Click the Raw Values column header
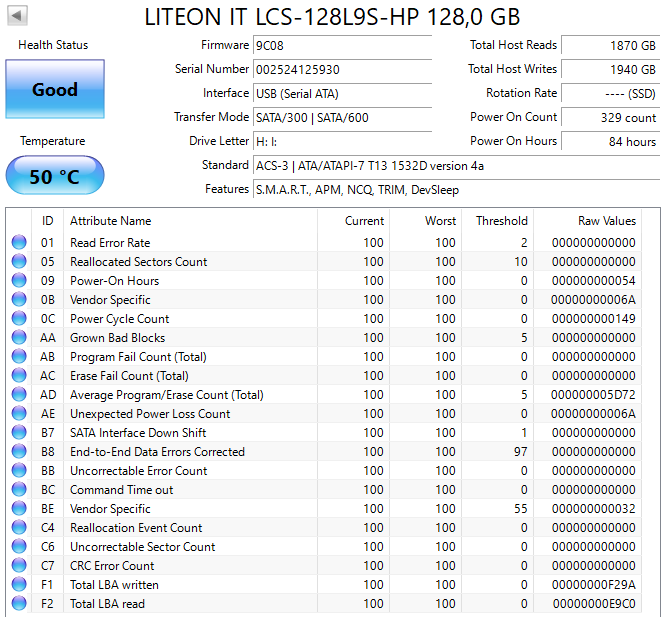Image resolution: width=665 pixels, height=617 pixels. point(606,221)
